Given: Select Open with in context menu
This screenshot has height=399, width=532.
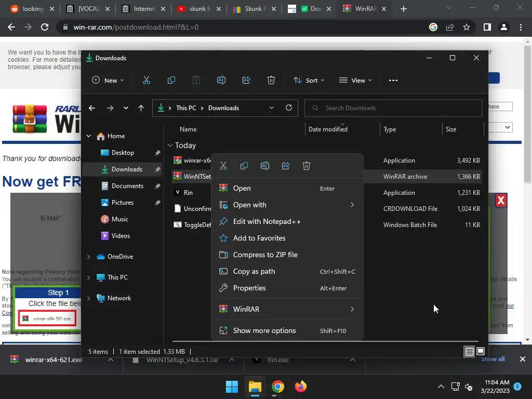Looking at the screenshot, I should click(287, 205).
